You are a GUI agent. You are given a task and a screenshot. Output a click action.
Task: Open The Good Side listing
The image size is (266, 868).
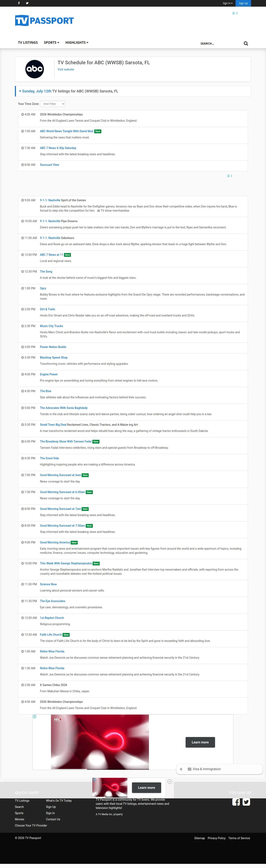[49, 458]
